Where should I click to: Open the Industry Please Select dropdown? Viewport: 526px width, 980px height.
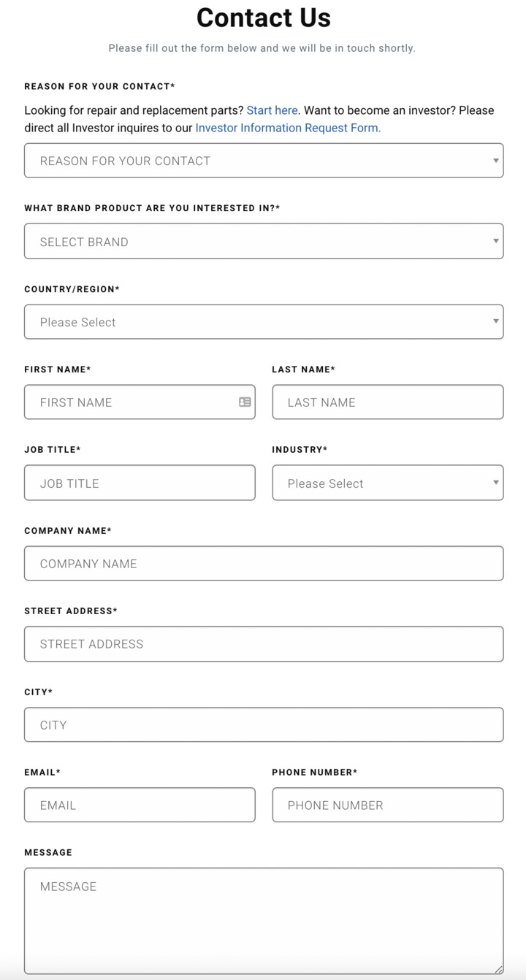coord(387,483)
